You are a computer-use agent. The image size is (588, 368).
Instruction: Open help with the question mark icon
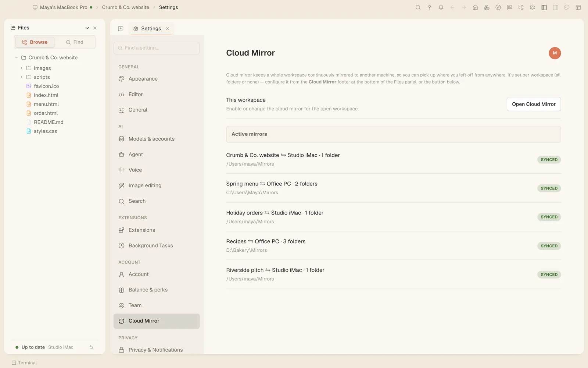(x=429, y=7)
